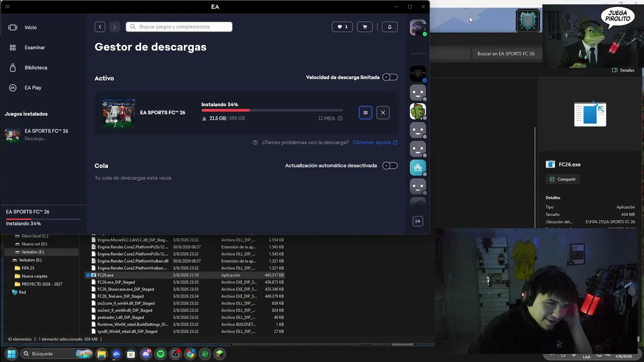The width and height of the screenshot is (644, 362).
Task: Cancel the EA SPORTS FC 26 download
Action: 383,113
